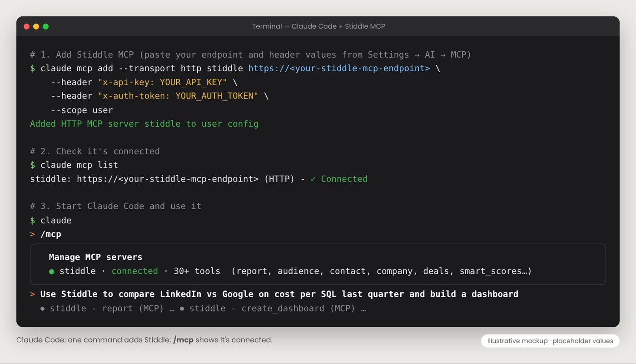Click the 'claude mcp add --transport http stiddle' command

pos(142,69)
